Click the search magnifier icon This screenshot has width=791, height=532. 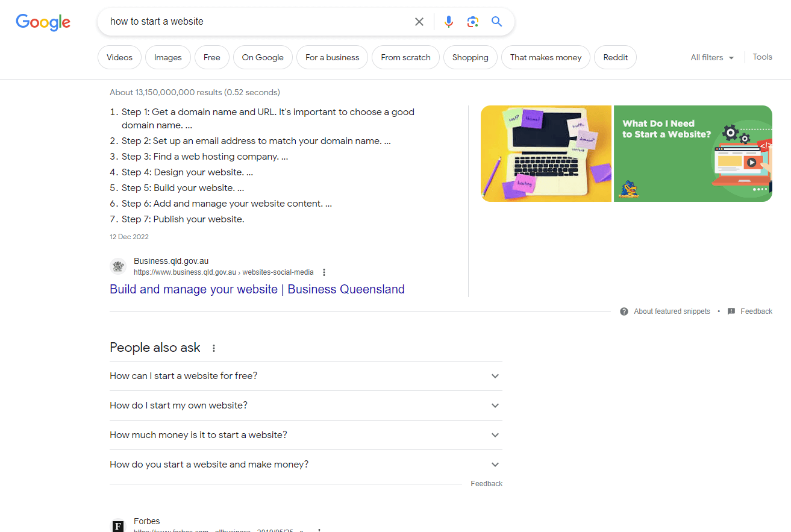[x=496, y=21]
